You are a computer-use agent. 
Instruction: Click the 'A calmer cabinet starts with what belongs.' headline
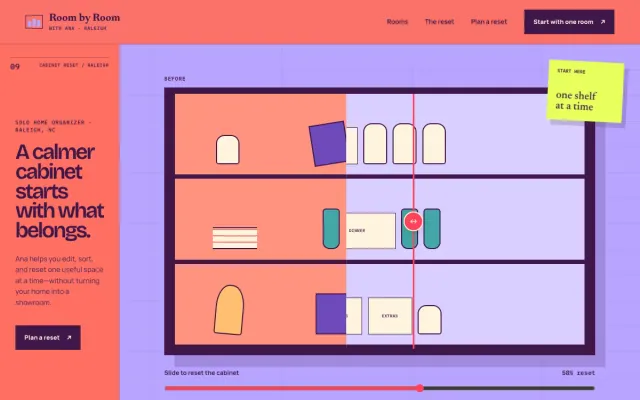coord(60,191)
